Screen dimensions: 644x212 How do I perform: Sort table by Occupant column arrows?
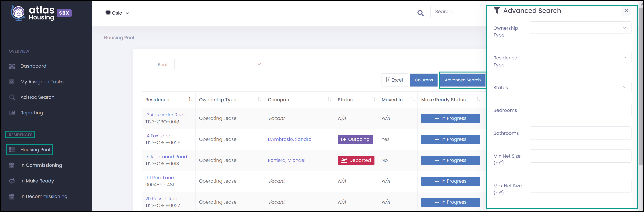tap(330, 99)
